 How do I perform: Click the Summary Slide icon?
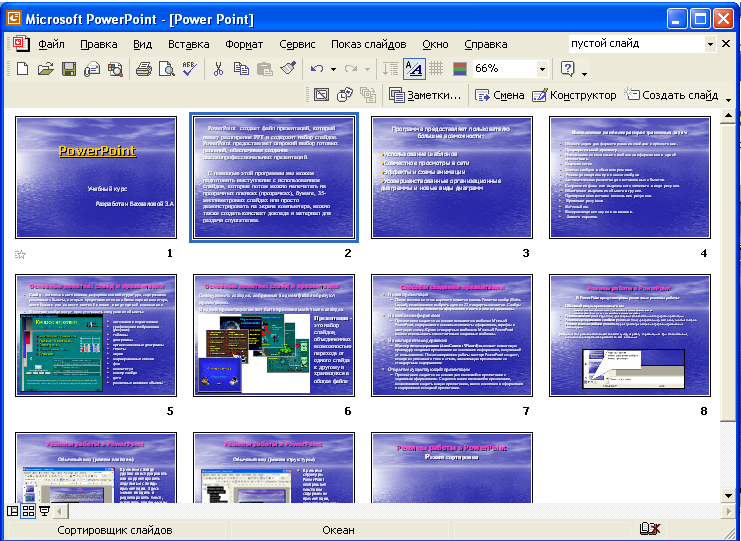point(367,95)
